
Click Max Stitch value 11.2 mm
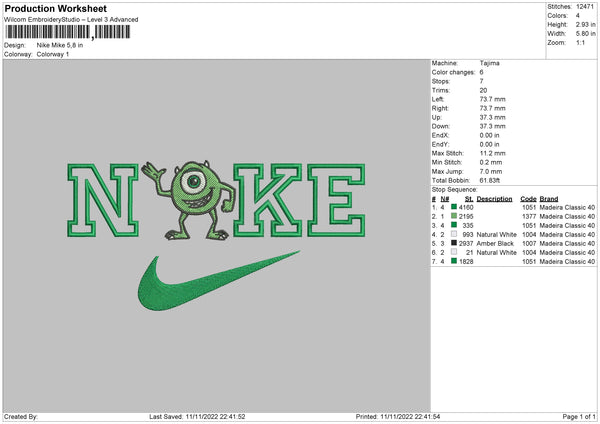(492, 153)
